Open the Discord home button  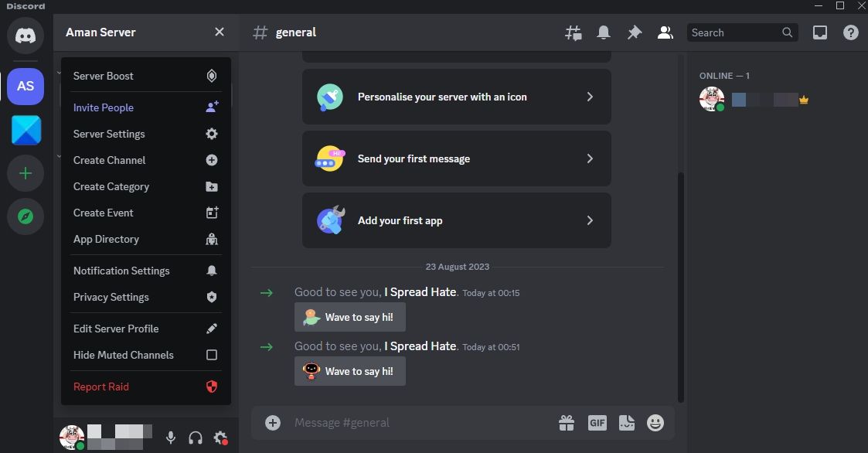coord(25,36)
